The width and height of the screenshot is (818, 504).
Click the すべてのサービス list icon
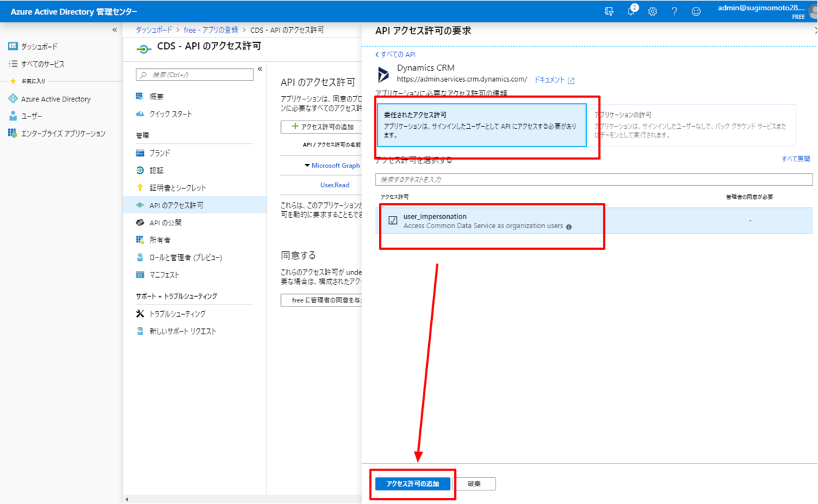[12, 64]
